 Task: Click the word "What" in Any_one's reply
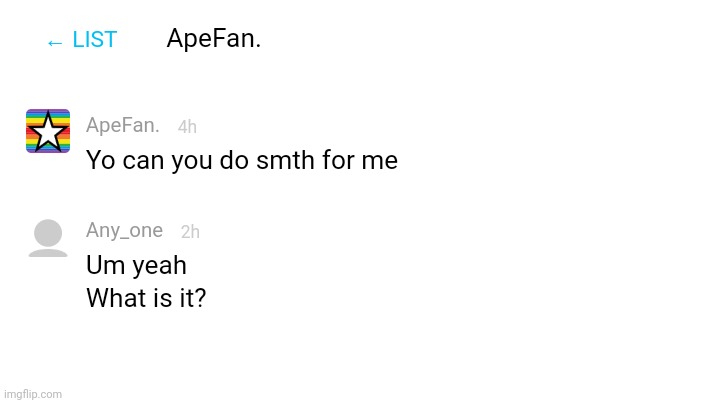[x=117, y=298]
